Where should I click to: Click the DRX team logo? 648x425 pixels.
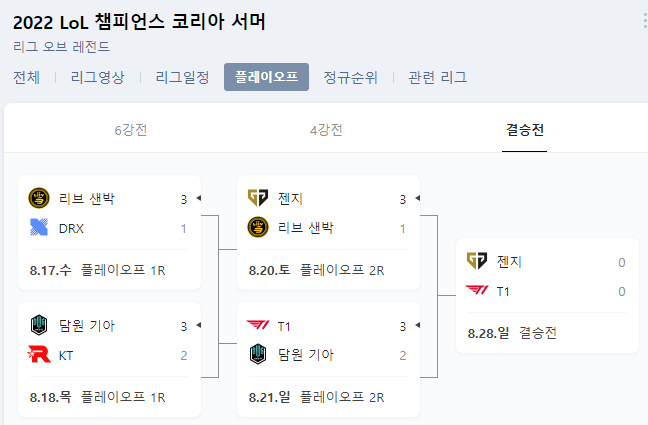(x=39, y=227)
